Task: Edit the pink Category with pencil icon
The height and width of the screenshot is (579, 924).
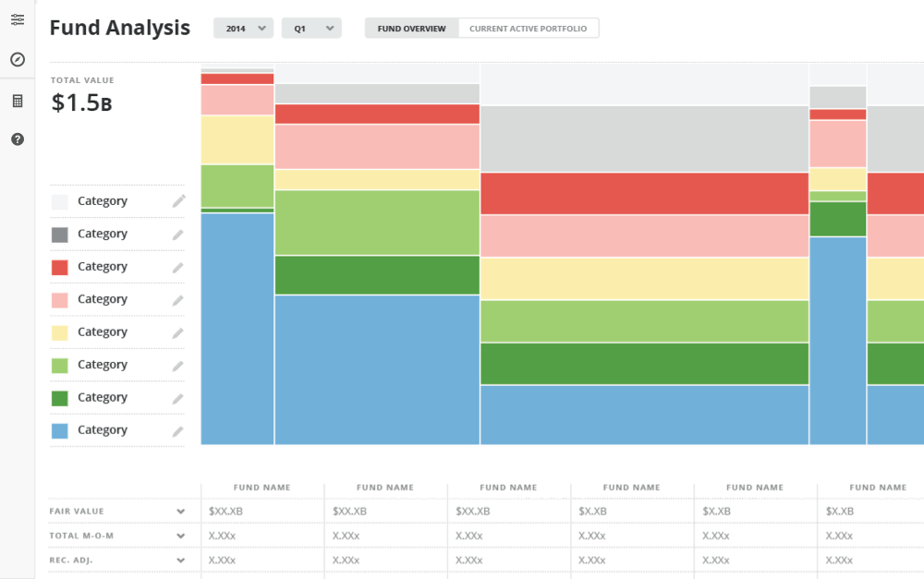Action: tap(178, 300)
